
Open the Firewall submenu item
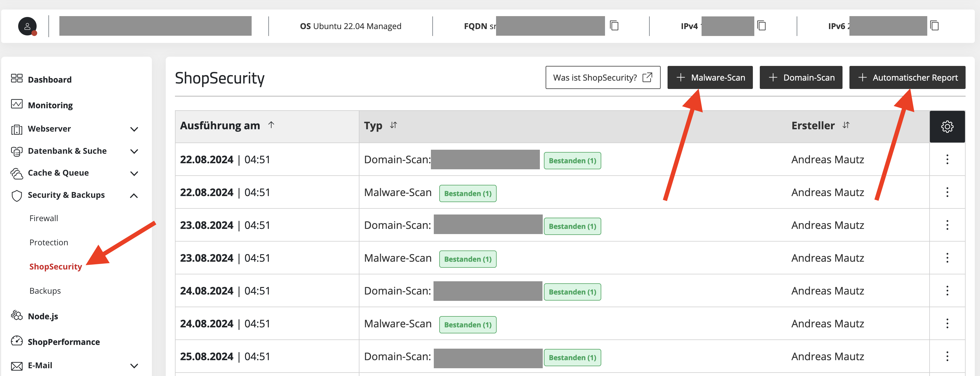pos(44,218)
